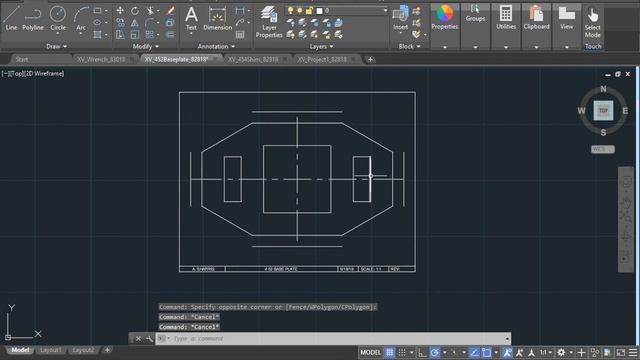Viewport: 640px width, 360px height.
Task: Toggle layer on/off lightbulb icon
Action: click(290, 10)
